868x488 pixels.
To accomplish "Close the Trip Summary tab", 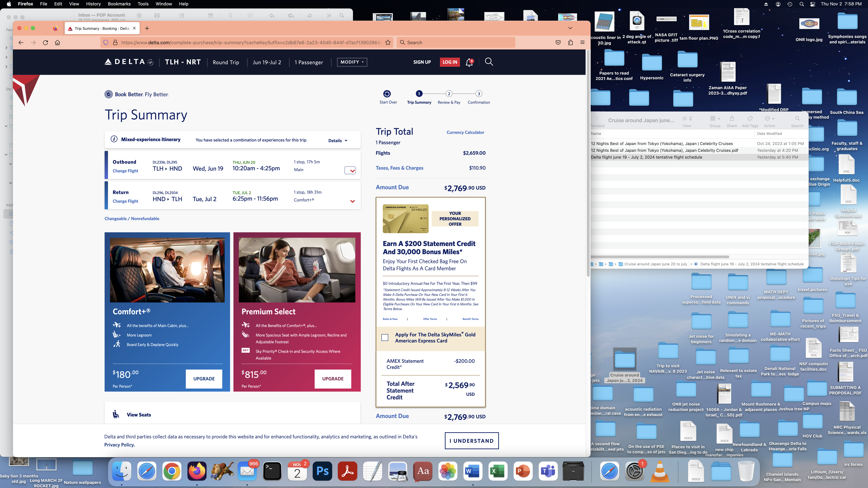I will pyautogui.click(x=134, y=28).
